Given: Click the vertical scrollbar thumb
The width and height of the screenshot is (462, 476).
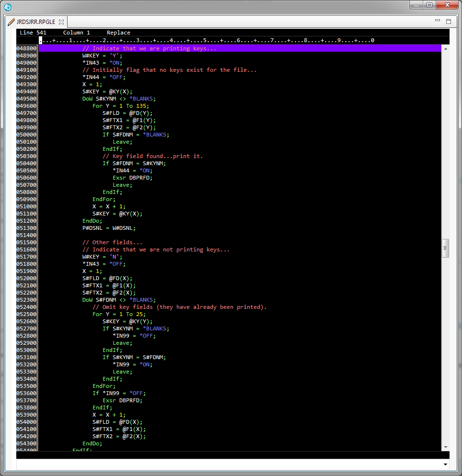Looking at the screenshot, I should click(445, 248).
